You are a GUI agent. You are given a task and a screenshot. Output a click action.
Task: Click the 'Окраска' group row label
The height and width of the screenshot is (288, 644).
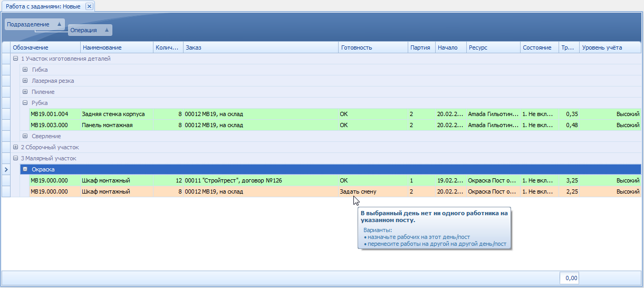click(43, 169)
